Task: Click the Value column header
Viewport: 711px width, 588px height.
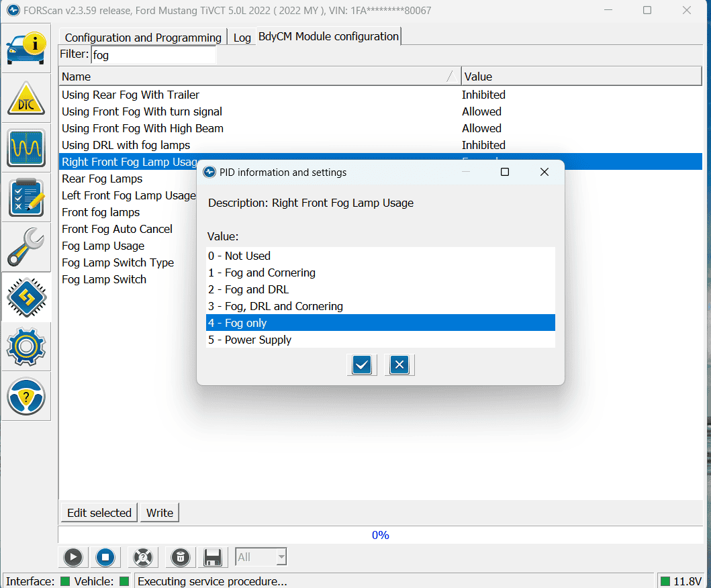Action: (x=581, y=77)
